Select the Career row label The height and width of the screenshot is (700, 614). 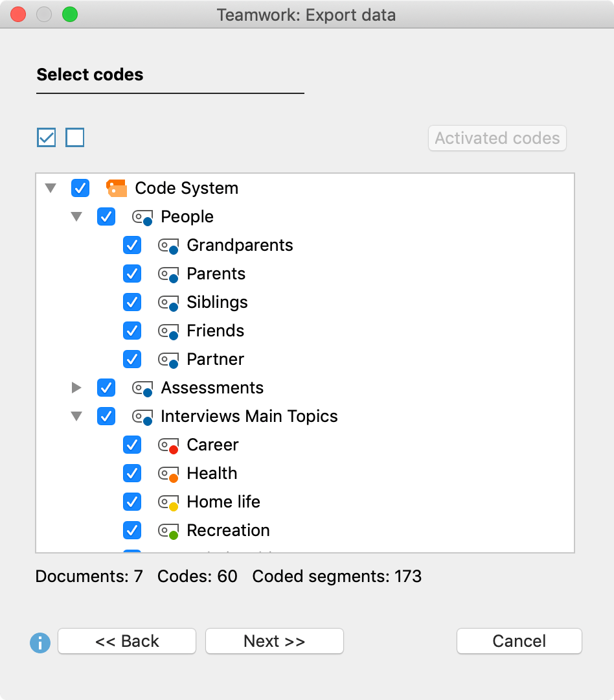pyautogui.click(x=212, y=445)
